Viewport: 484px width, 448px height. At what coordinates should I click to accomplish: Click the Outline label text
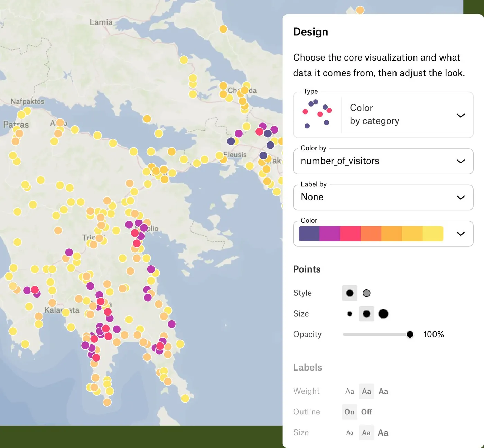[x=307, y=412]
